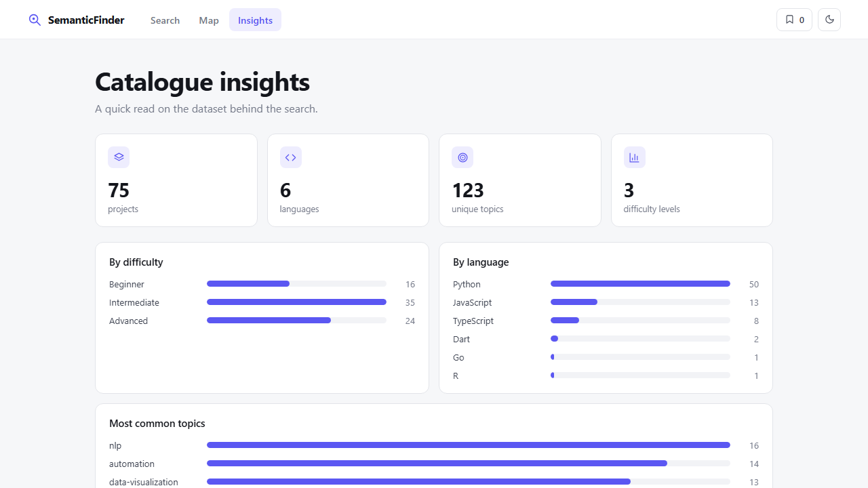The width and height of the screenshot is (868, 488).
Task: Click the "data-visualization" topic label
Action: click(x=144, y=483)
